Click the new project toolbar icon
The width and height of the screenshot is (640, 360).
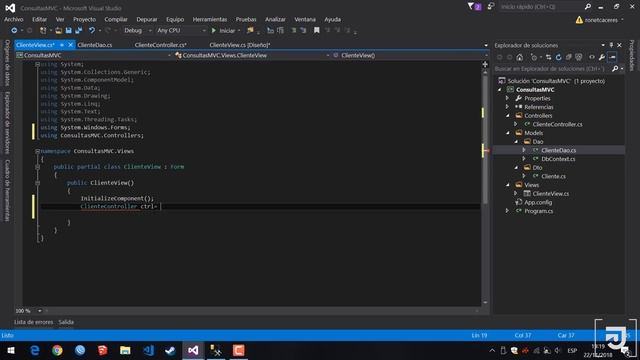click(x=43, y=31)
